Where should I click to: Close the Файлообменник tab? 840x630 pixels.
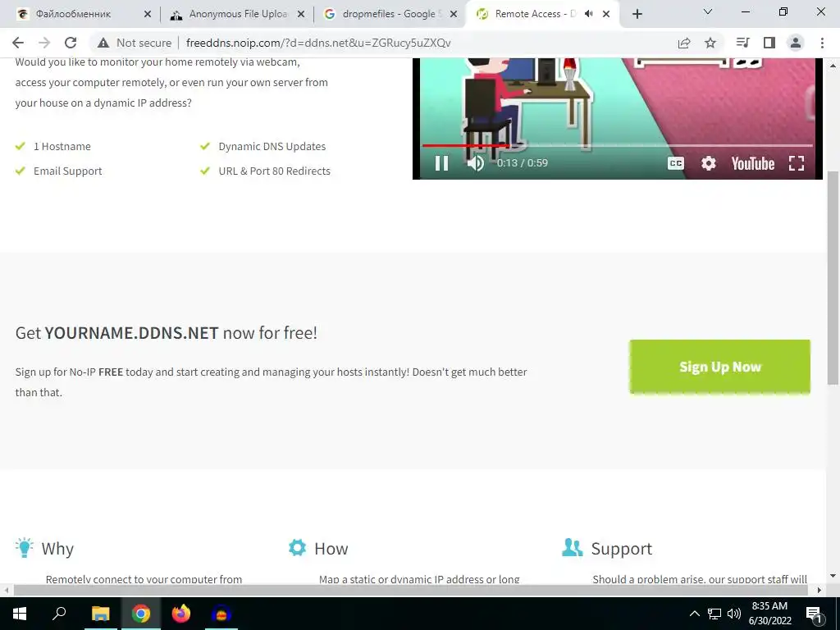148,15
